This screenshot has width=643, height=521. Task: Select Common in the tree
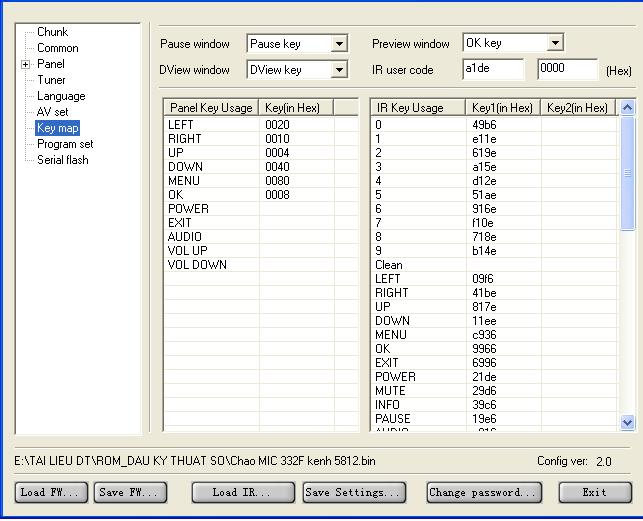57,48
